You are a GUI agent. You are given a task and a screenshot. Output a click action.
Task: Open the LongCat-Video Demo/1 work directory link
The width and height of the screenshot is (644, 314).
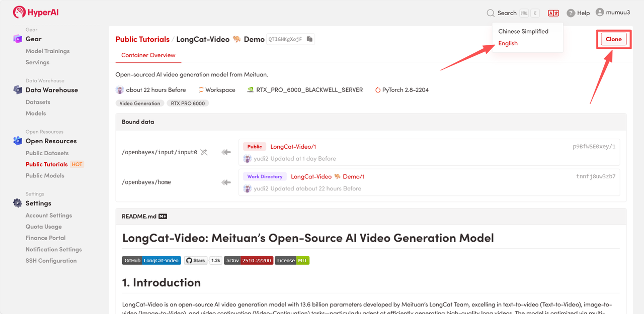(328, 177)
